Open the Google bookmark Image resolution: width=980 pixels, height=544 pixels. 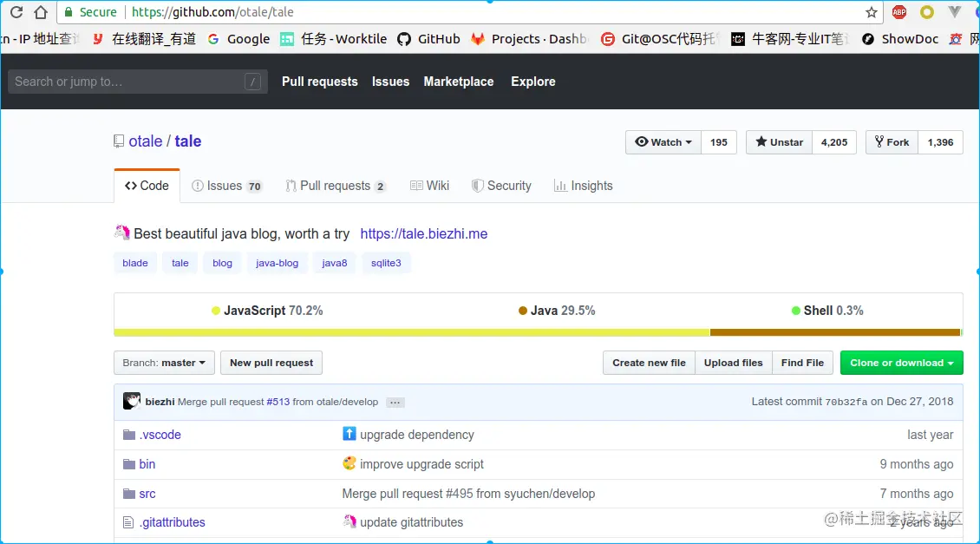[x=238, y=39]
